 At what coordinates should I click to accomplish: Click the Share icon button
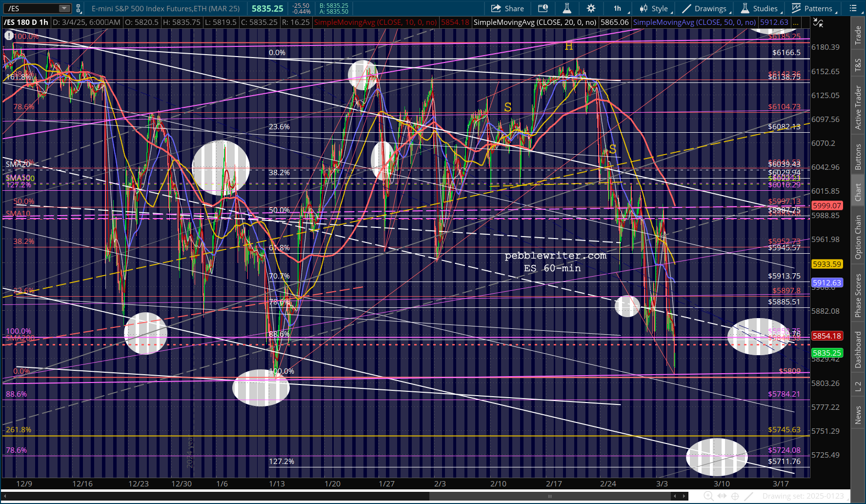(507, 8)
